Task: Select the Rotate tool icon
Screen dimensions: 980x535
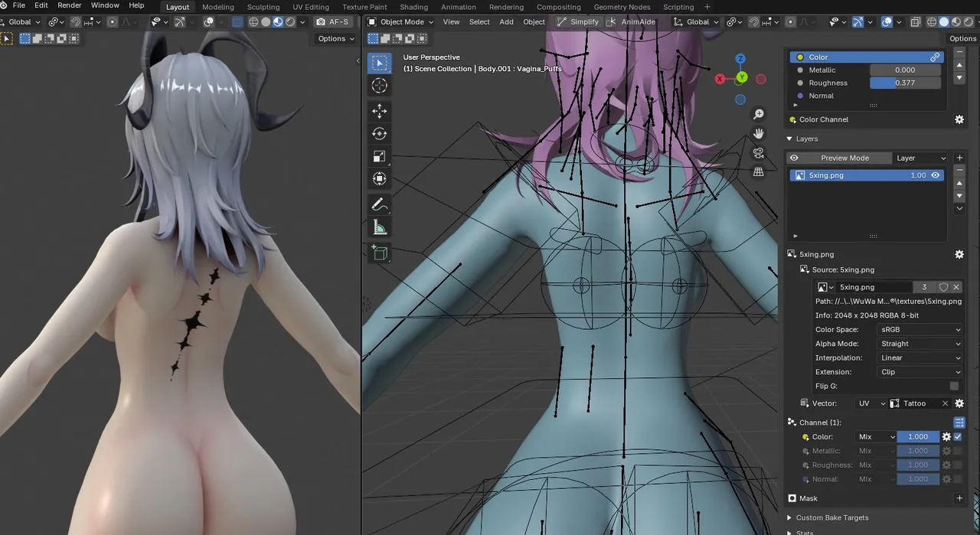Action: point(380,134)
